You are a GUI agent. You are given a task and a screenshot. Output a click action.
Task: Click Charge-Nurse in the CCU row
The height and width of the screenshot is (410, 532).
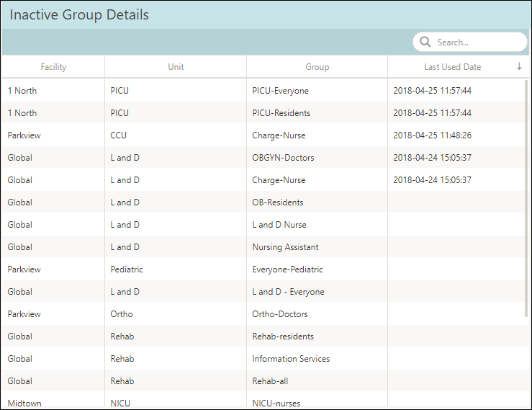click(279, 135)
